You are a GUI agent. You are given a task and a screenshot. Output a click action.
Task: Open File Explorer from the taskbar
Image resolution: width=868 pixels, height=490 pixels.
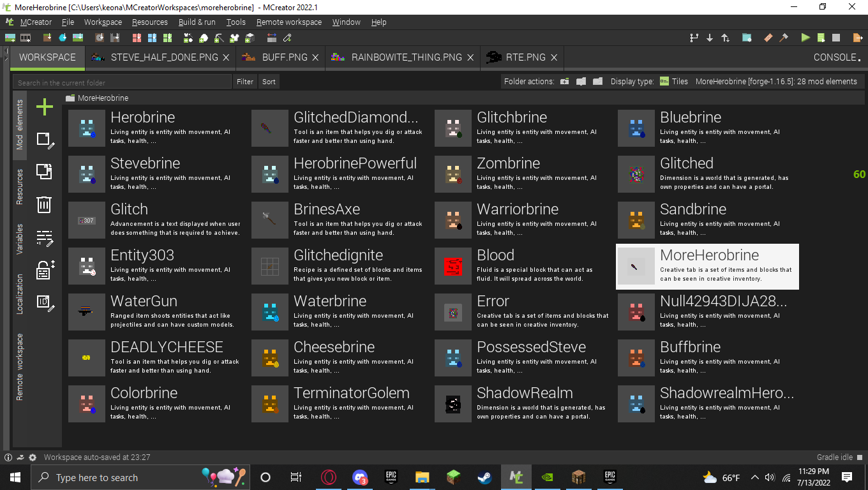tap(422, 477)
